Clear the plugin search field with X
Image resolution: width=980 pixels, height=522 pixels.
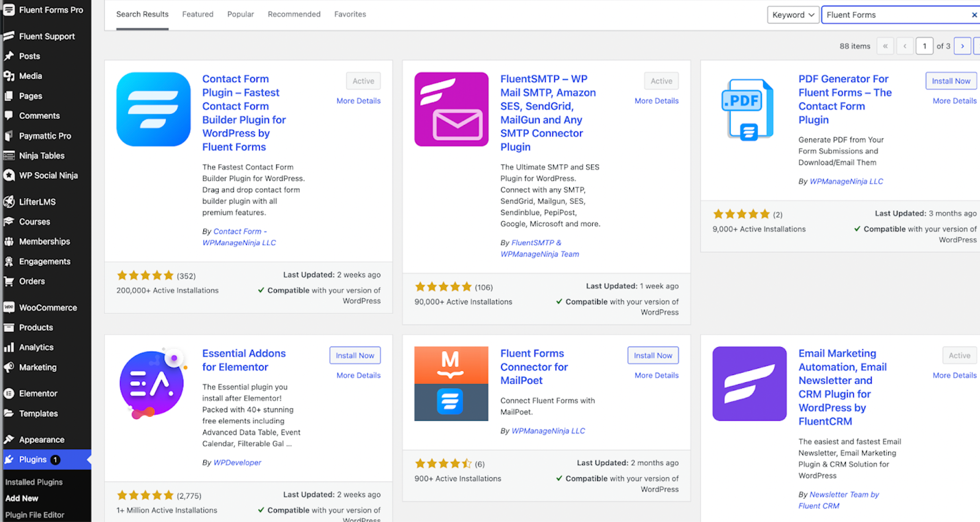(x=974, y=15)
